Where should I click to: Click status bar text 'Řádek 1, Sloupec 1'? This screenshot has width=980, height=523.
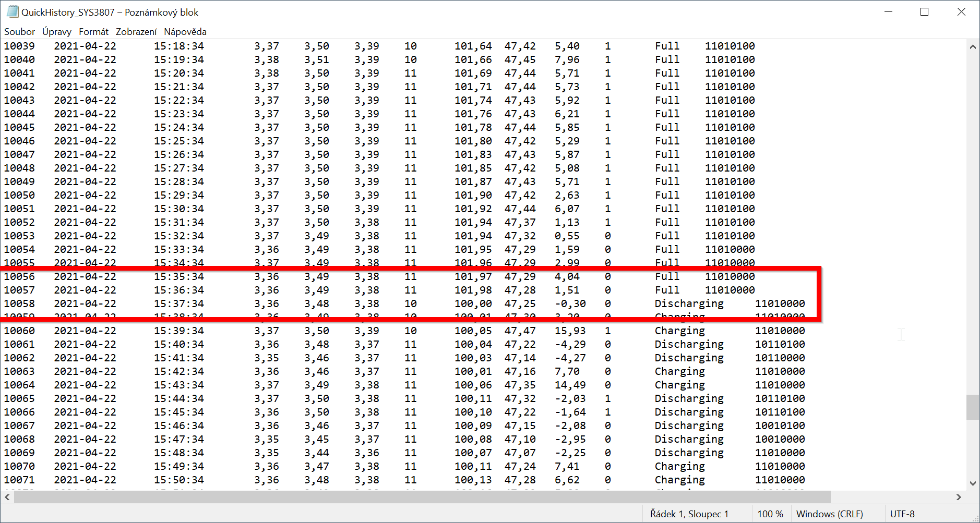[x=689, y=514]
